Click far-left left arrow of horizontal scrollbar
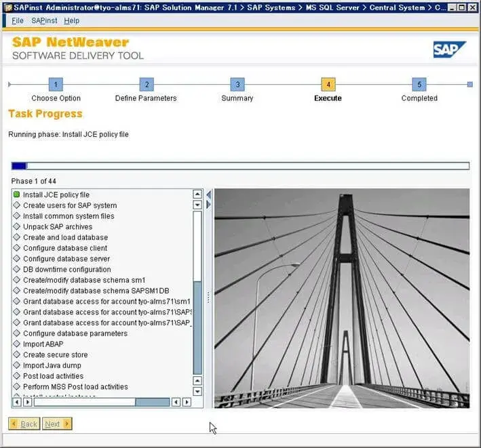 tap(17, 402)
